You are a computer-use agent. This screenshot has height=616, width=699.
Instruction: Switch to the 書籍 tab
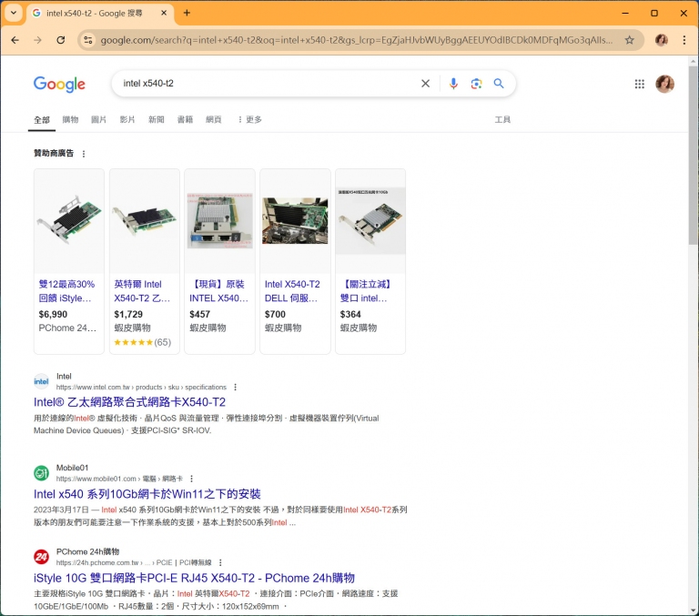185,119
